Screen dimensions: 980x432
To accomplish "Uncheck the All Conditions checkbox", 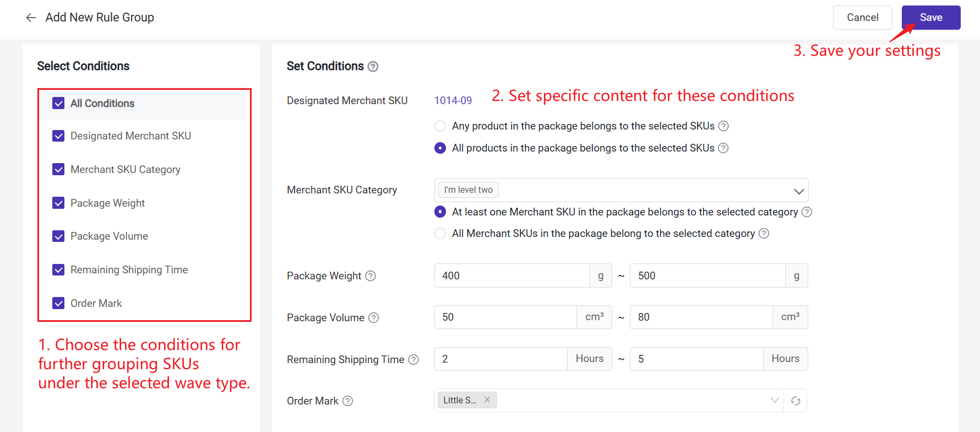I will click(x=58, y=104).
